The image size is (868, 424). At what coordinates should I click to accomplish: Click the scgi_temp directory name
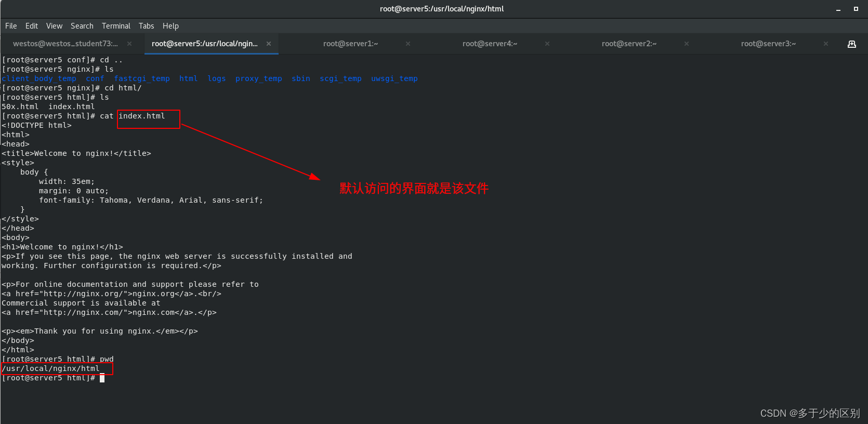340,78
